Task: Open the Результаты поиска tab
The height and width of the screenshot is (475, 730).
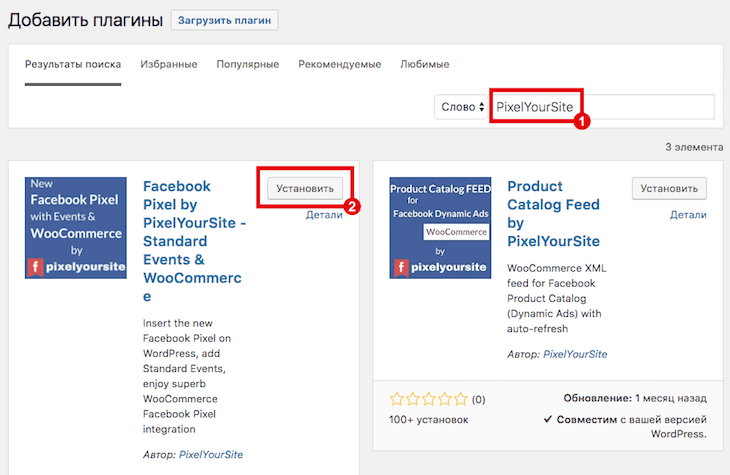Action: (73, 64)
